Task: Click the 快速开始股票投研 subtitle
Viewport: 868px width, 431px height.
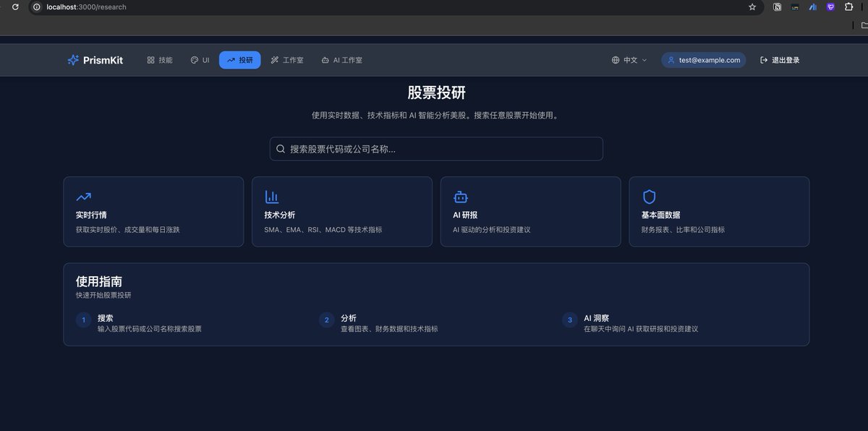Action: click(103, 295)
